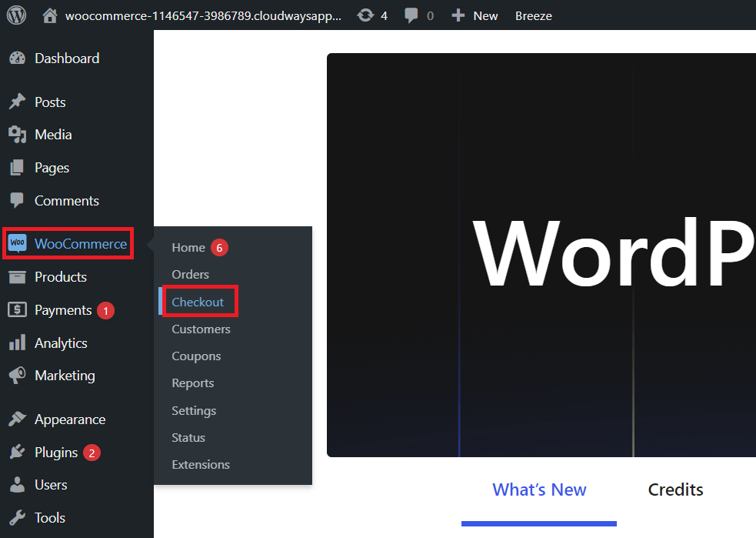
Task: Open Analytics using the bar chart icon
Action: tap(17, 343)
